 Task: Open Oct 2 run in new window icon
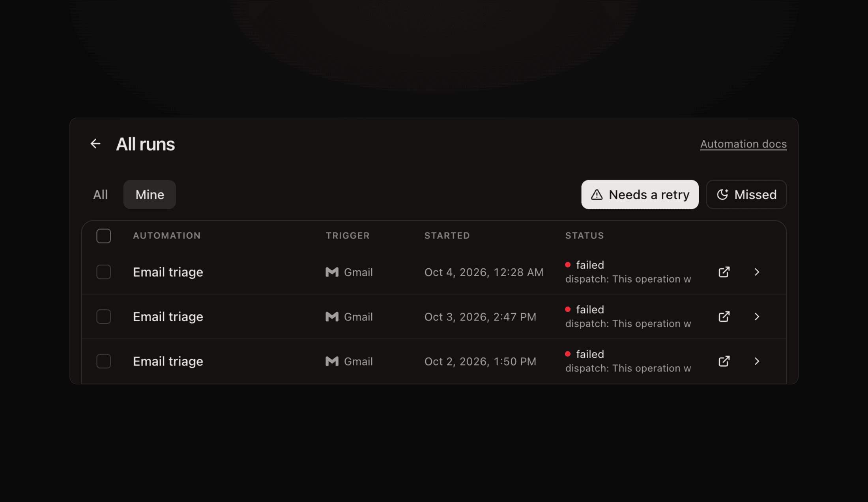724,361
